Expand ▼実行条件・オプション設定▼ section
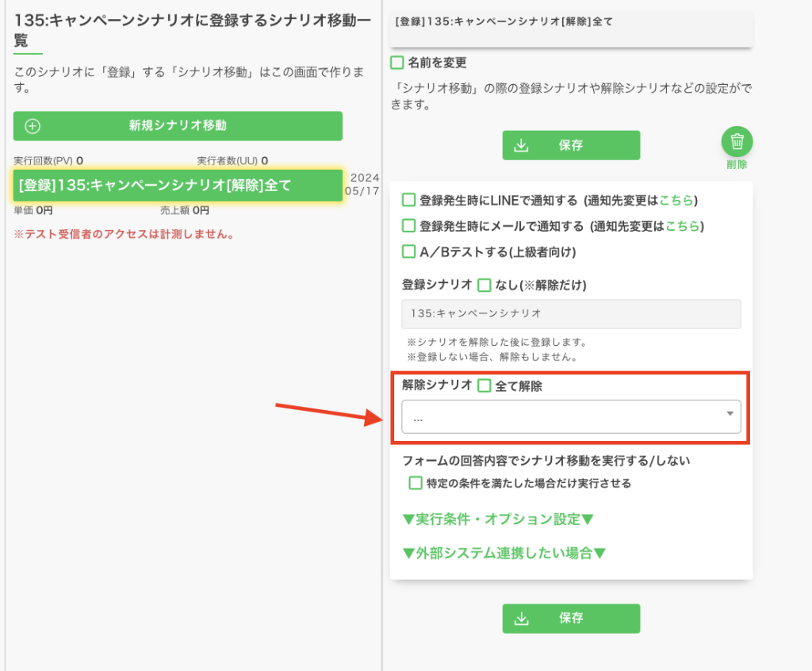This screenshot has width=812, height=671. 498,520
